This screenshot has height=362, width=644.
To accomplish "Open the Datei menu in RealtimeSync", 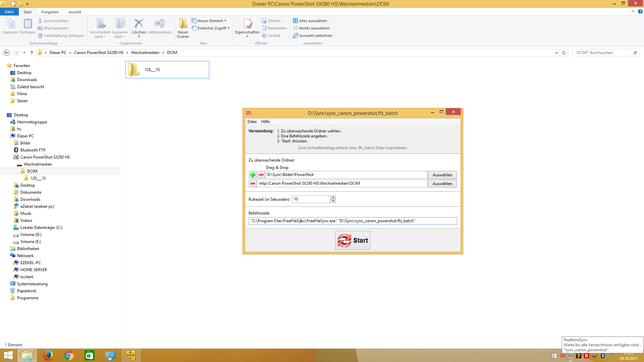I will [252, 122].
